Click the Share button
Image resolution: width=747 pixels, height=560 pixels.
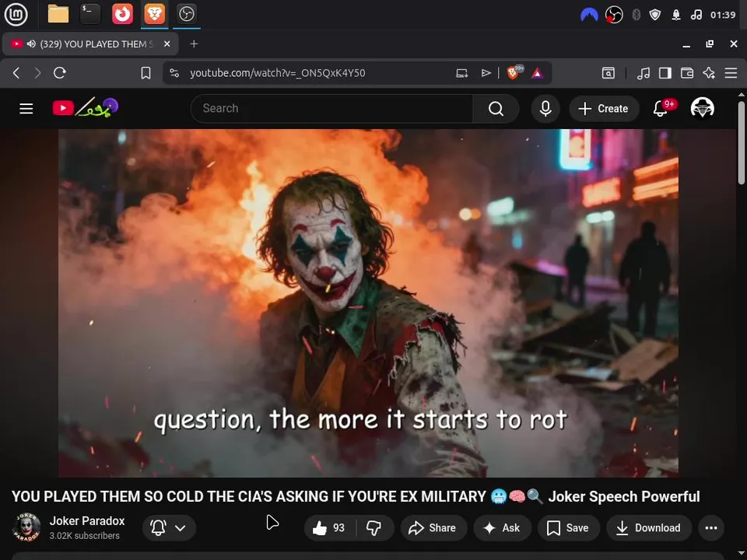[433, 527]
